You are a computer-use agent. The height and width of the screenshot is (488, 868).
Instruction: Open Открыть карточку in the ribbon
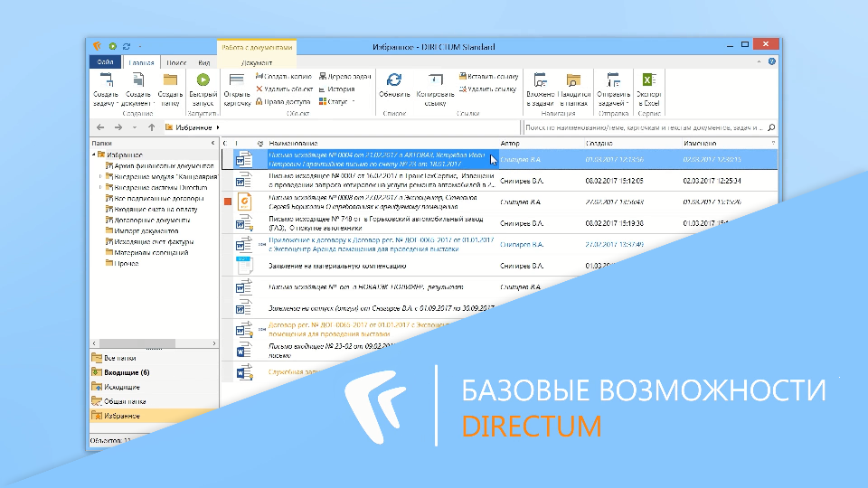(237, 89)
